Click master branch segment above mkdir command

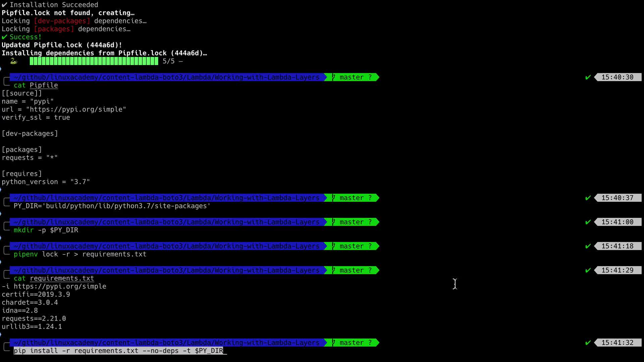coord(352,222)
